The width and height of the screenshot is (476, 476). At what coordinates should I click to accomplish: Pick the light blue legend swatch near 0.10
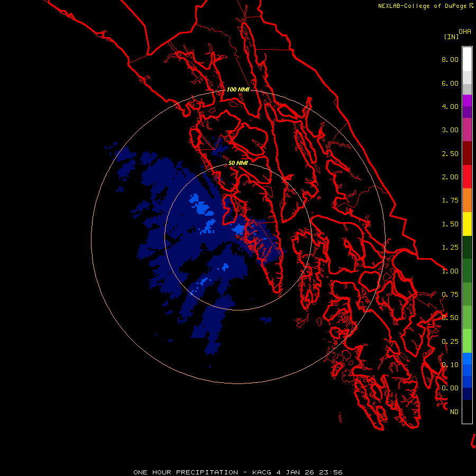[467, 359]
